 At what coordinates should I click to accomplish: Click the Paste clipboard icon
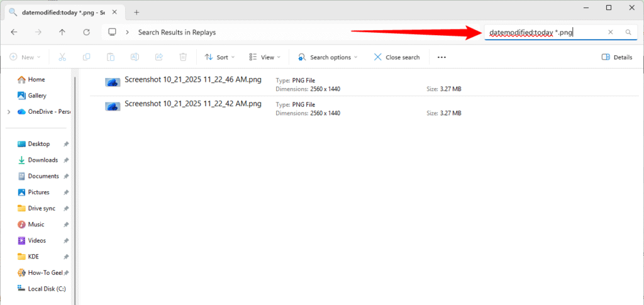point(111,57)
